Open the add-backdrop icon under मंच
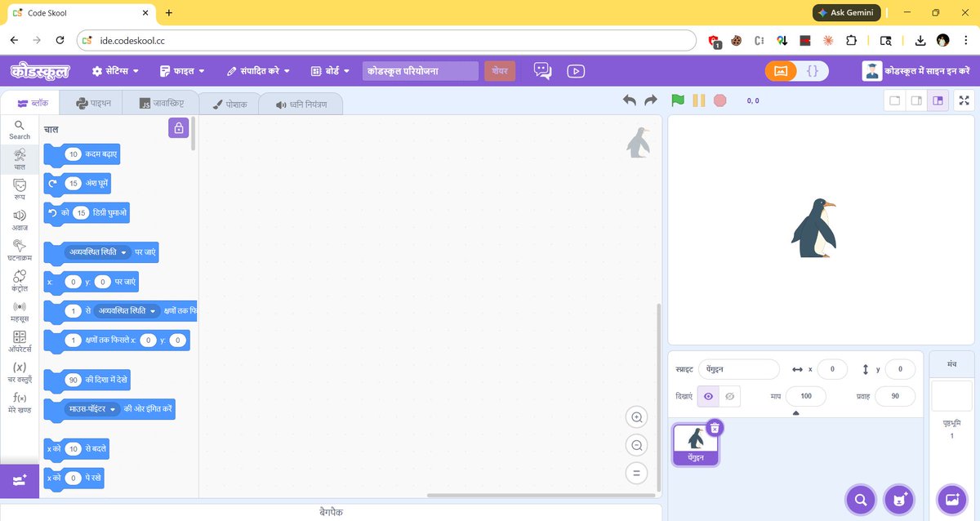 (x=952, y=499)
